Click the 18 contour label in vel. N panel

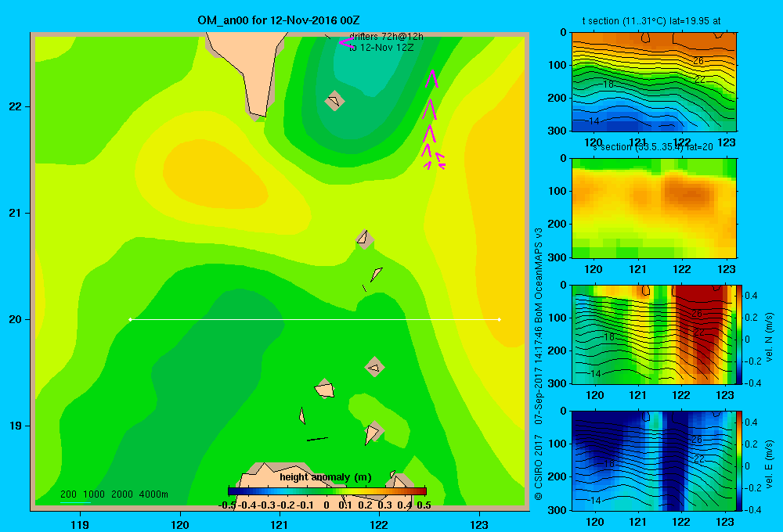tap(608, 337)
